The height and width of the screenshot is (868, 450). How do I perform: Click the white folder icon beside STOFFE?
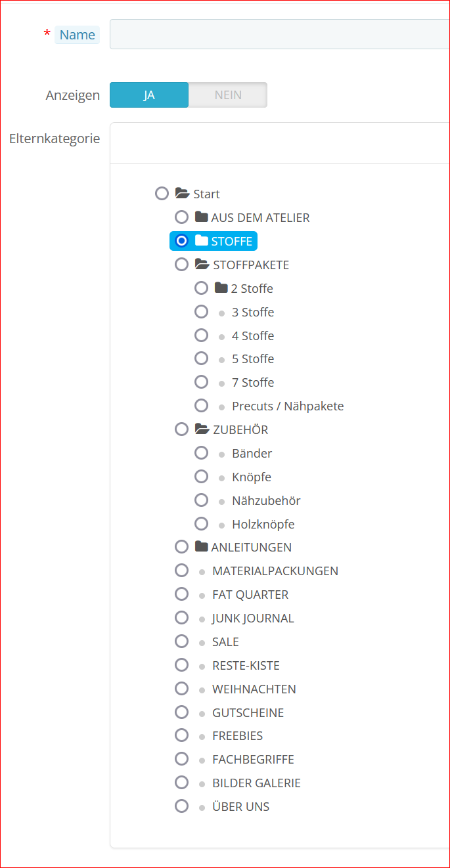tap(201, 241)
